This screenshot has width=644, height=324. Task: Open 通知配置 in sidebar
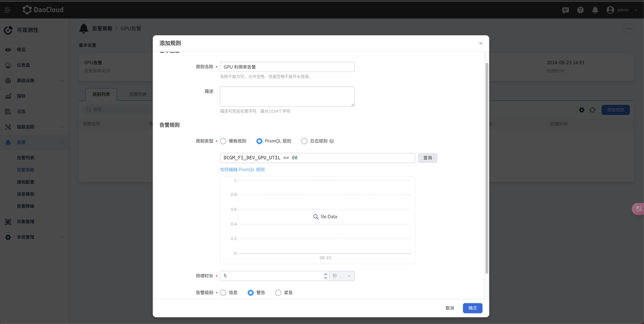(26, 182)
